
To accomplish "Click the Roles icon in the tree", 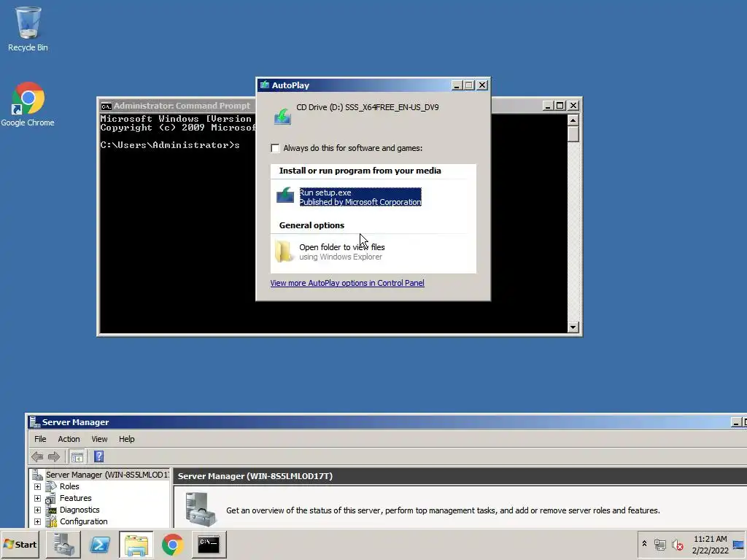I will (x=51, y=486).
